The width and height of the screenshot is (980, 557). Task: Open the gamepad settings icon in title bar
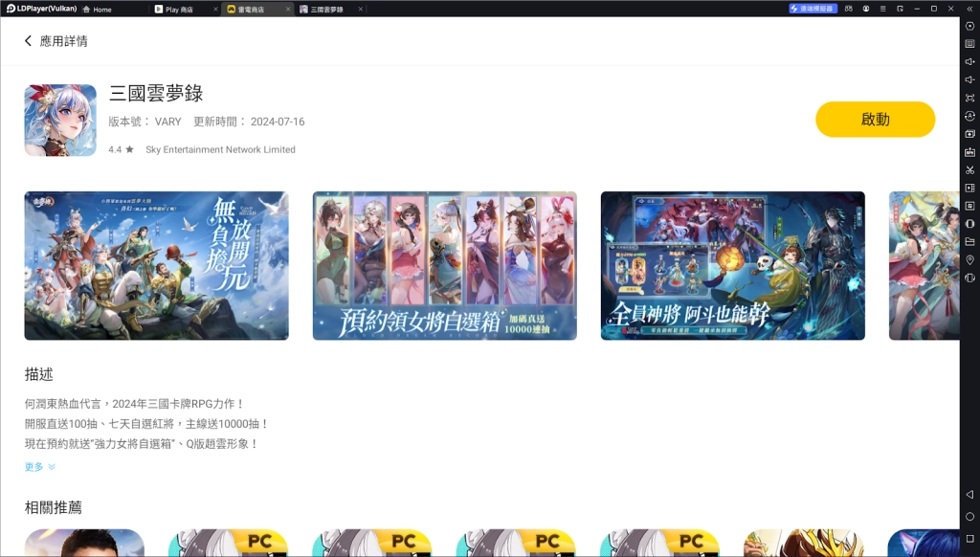pyautogui.click(x=848, y=9)
